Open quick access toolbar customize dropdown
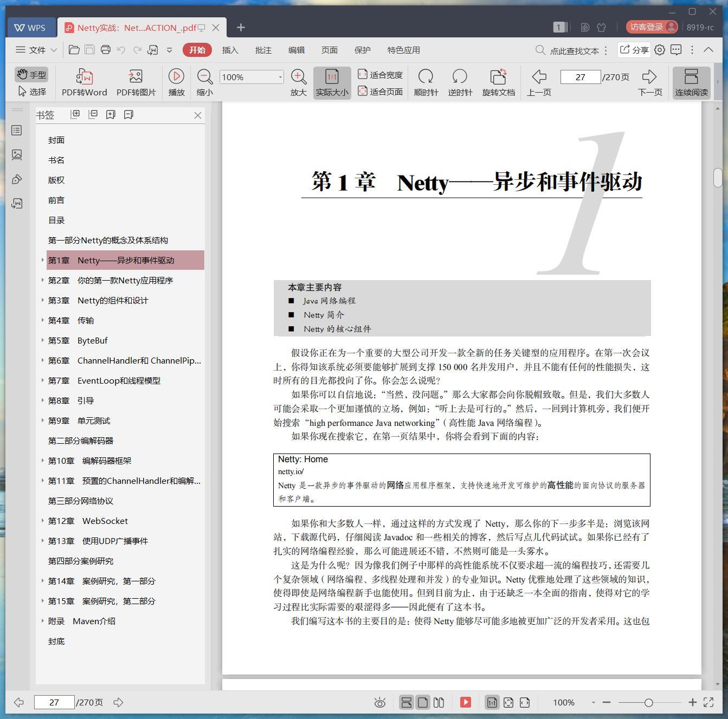 click(x=169, y=50)
